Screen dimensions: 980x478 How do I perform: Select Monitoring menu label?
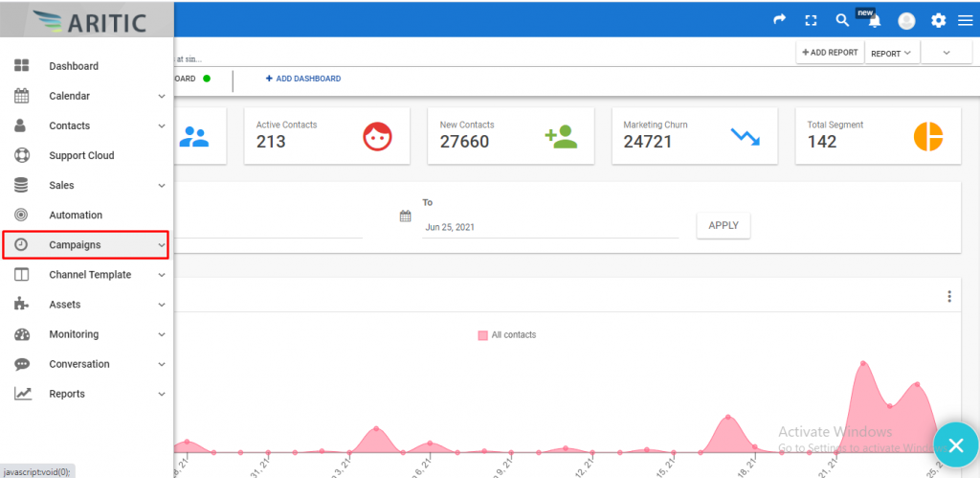click(x=74, y=334)
